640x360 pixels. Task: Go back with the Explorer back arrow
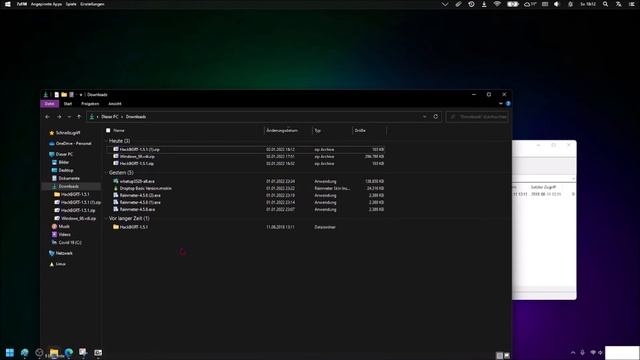coord(48,117)
